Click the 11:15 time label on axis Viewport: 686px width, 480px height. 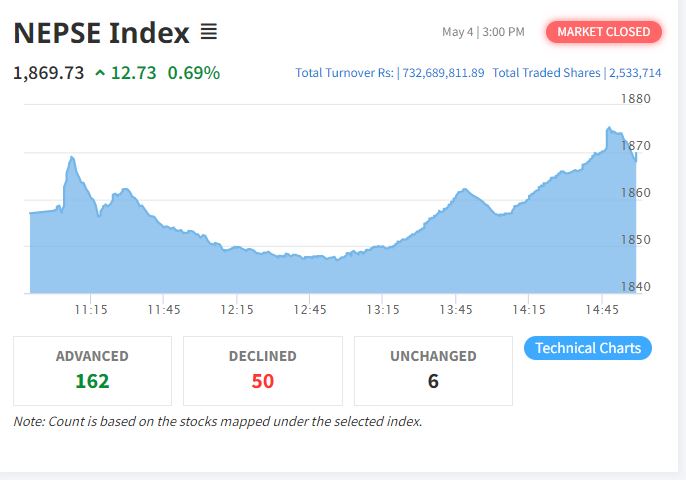(x=91, y=310)
